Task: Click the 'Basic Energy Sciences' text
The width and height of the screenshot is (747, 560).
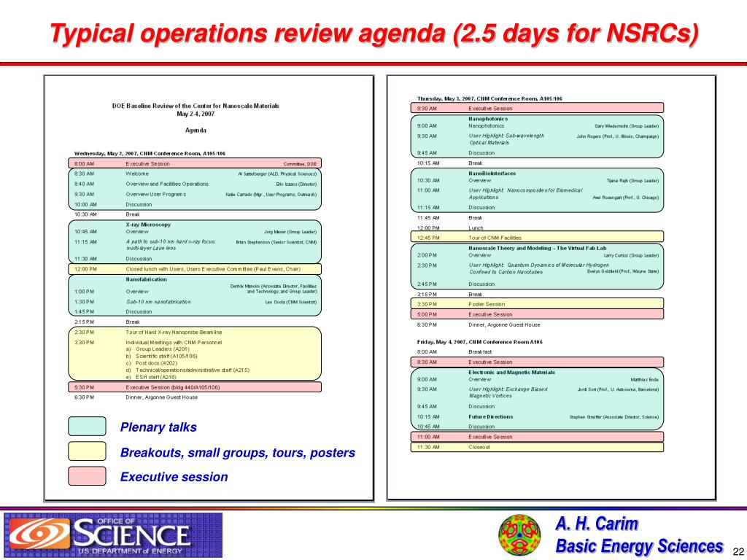Action: tap(639, 545)
